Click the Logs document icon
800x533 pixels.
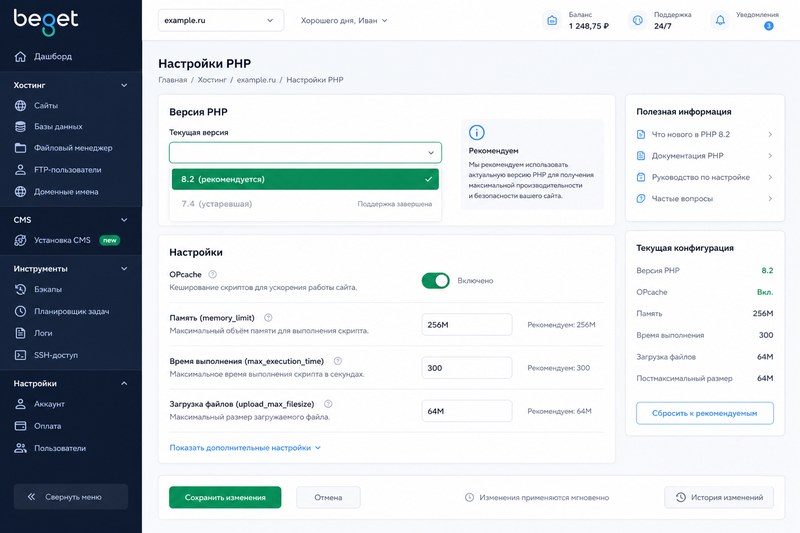pyautogui.click(x=20, y=333)
